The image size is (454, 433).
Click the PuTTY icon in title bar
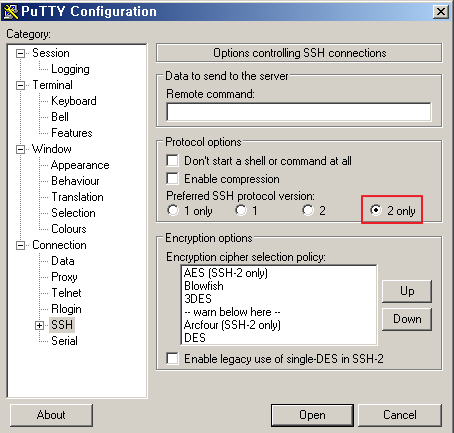[x=11, y=12]
